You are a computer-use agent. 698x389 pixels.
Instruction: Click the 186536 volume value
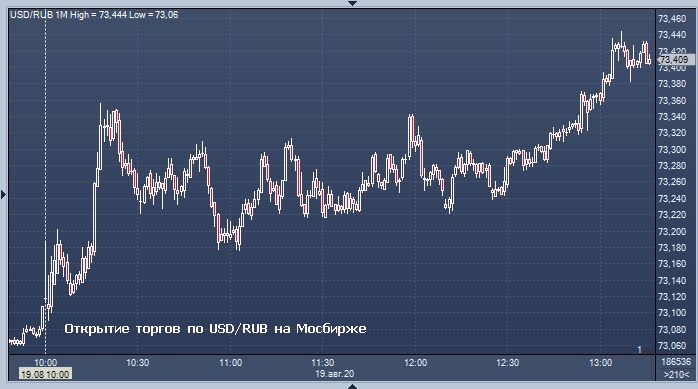point(676,362)
